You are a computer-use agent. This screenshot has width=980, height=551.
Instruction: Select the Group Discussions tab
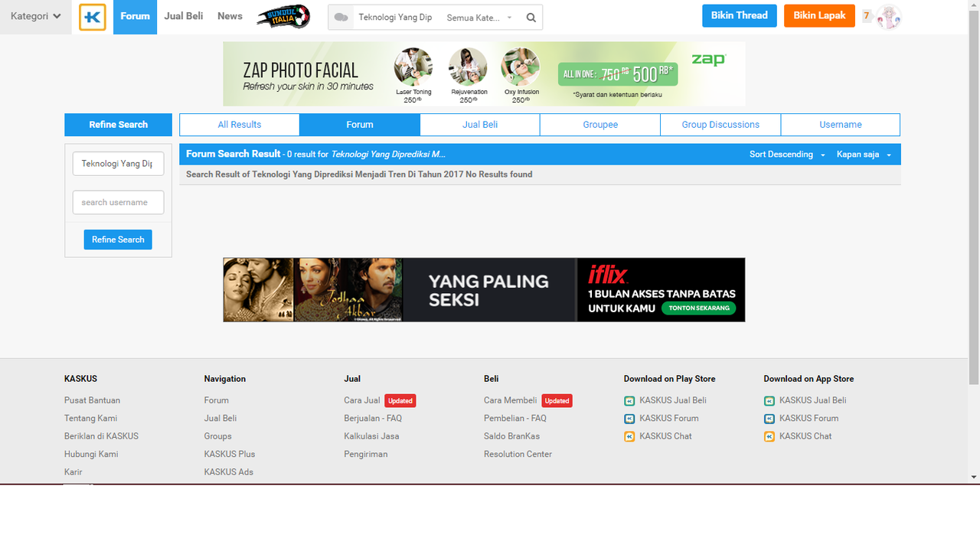point(720,125)
